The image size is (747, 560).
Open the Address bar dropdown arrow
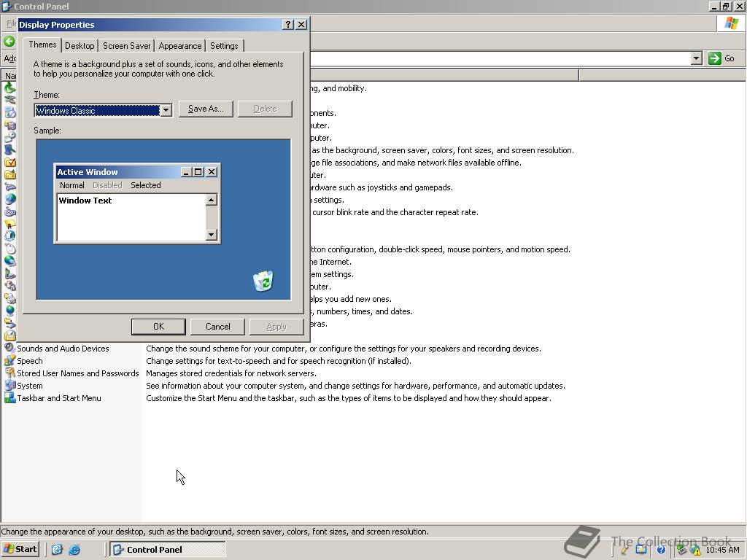(697, 58)
